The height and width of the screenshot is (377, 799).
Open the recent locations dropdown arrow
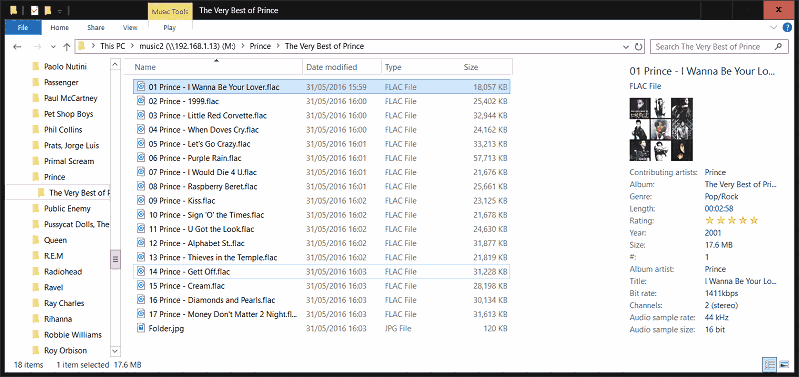click(53, 47)
